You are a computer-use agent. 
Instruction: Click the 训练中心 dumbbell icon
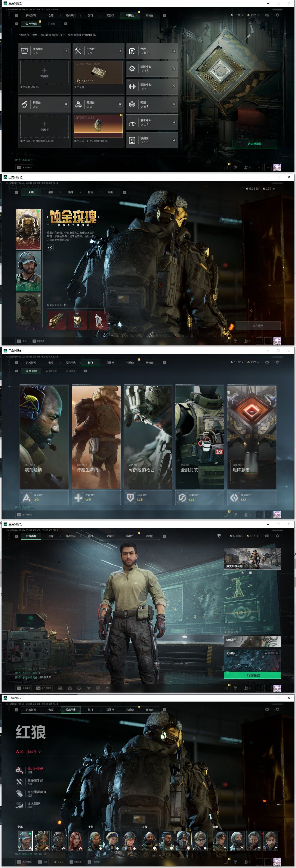[x=132, y=87]
